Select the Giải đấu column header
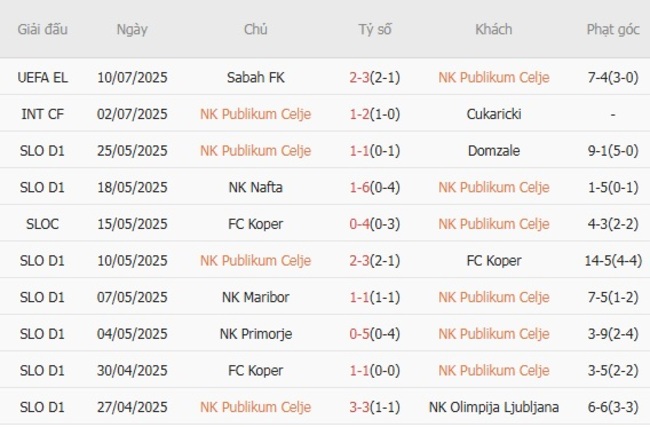 point(42,29)
